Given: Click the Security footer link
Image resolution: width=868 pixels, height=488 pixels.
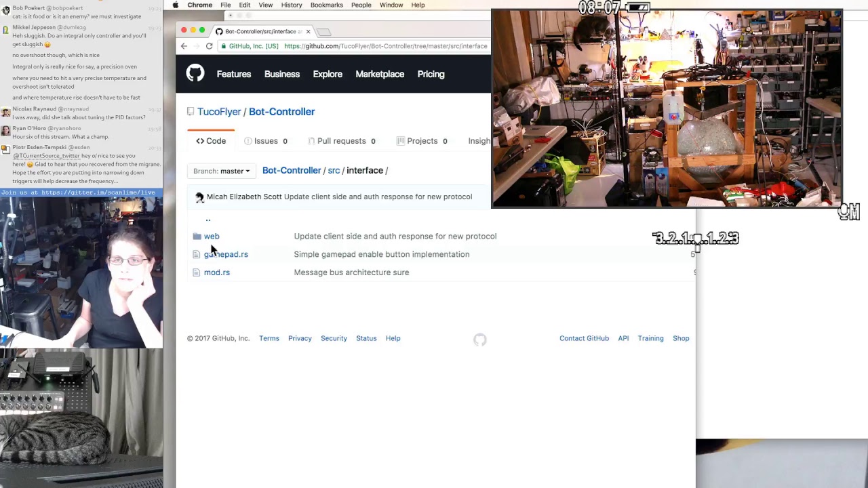Looking at the screenshot, I should pos(334,338).
